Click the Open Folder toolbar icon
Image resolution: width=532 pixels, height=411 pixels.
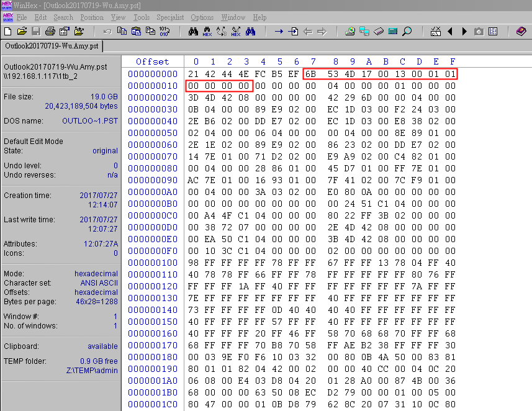(x=79, y=32)
